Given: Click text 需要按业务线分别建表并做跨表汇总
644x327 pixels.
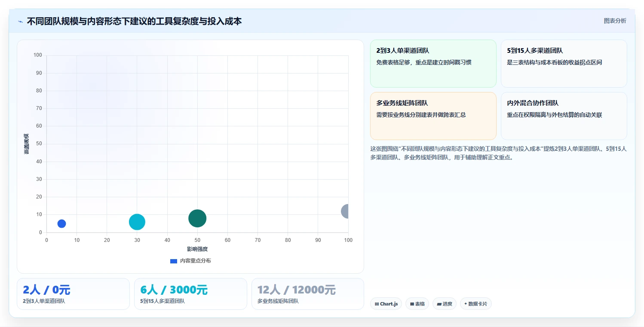Looking at the screenshot, I should [x=421, y=115].
